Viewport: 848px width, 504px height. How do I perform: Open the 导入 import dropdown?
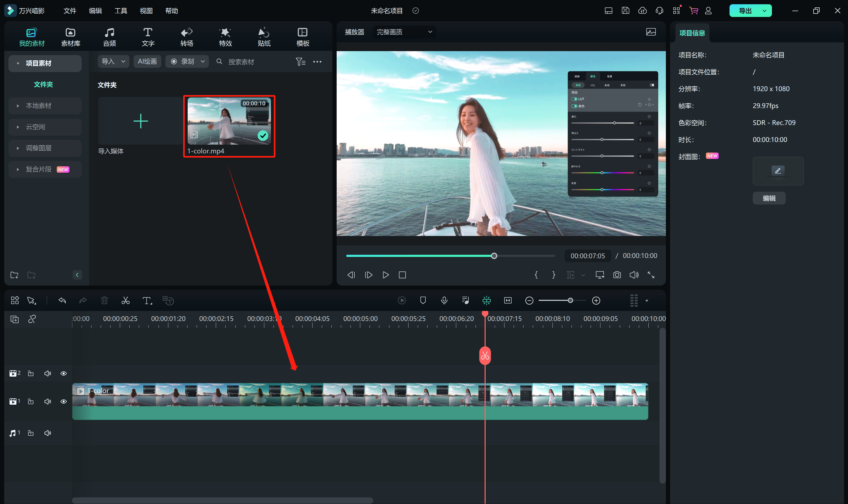point(113,61)
